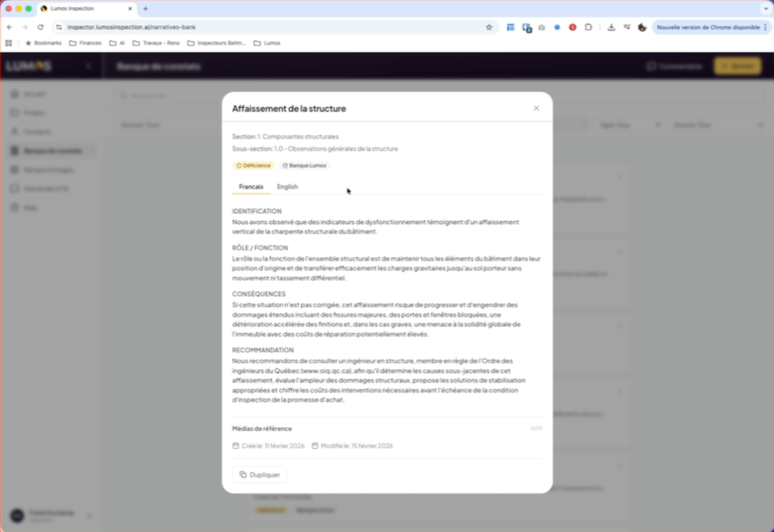Click the user profile at sidebar bottom
774x532 pixels.
51,515
